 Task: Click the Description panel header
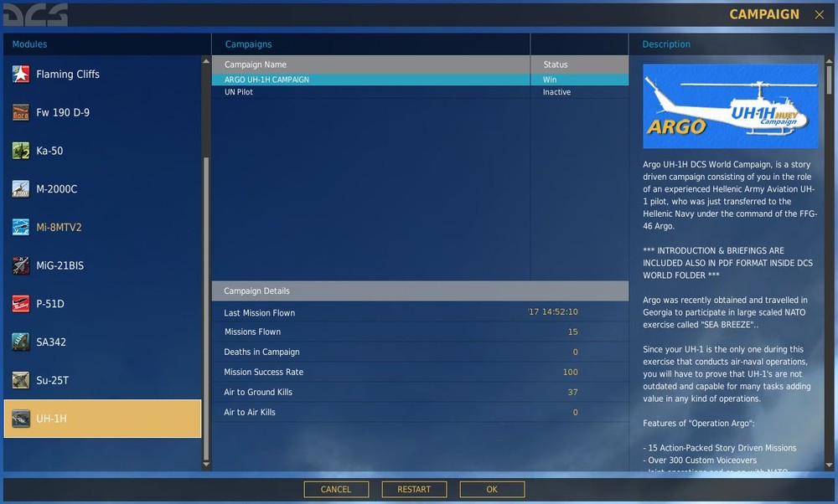pyautogui.click(x=732, y=44)
